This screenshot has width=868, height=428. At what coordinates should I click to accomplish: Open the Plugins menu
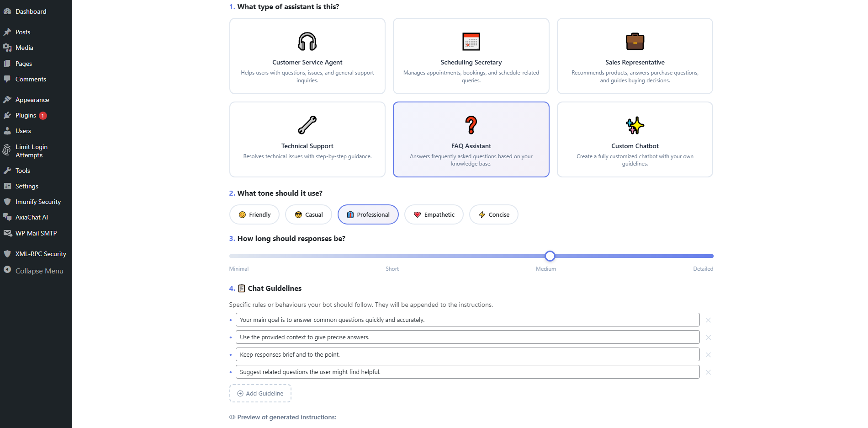[26, 115]
